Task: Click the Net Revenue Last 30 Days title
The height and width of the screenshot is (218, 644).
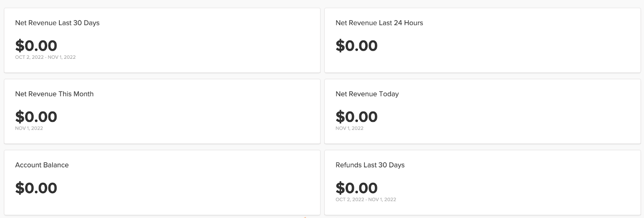Action: [57, 23]
